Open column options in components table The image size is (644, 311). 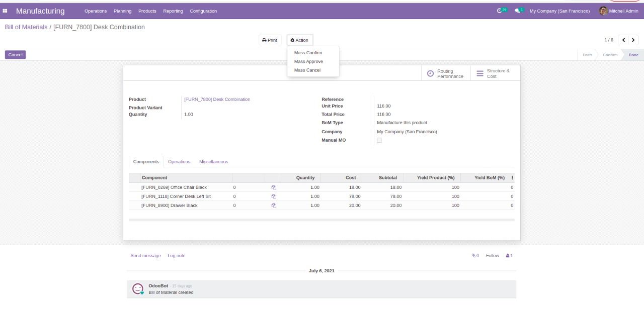click(512, 178)
